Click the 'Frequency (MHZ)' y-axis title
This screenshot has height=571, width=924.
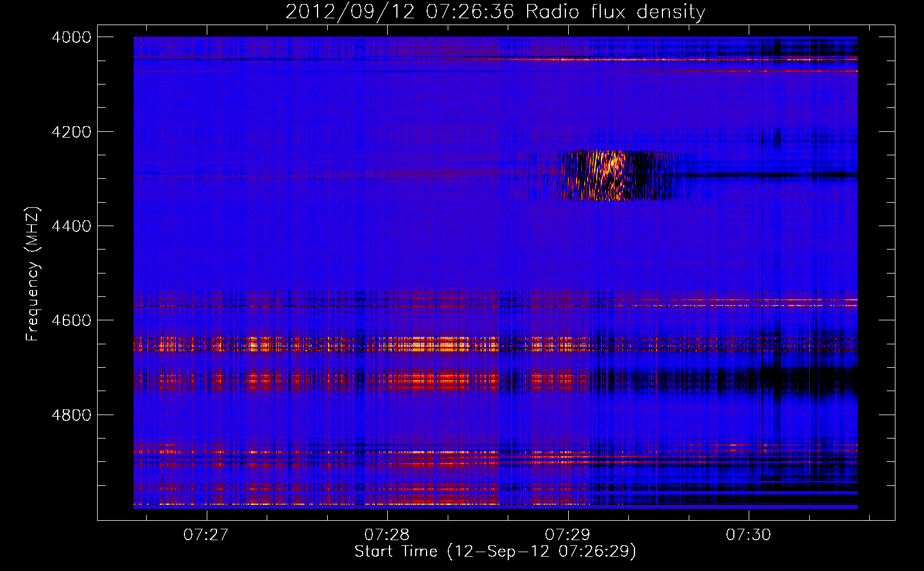(x=33, y=274)
